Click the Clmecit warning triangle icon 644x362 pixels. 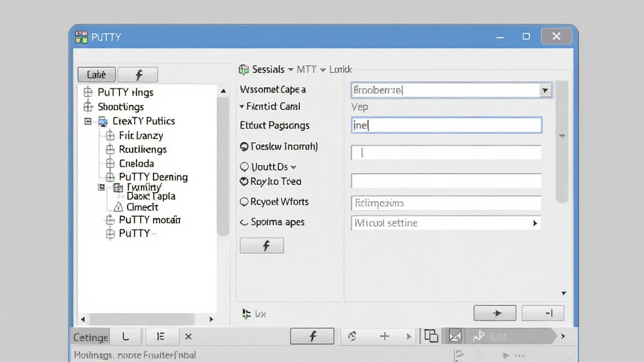(x=118, y=207)
